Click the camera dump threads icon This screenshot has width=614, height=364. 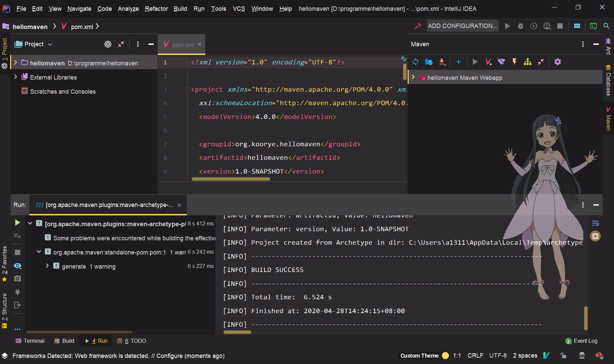pyautogui.click(x=18, y=278)
